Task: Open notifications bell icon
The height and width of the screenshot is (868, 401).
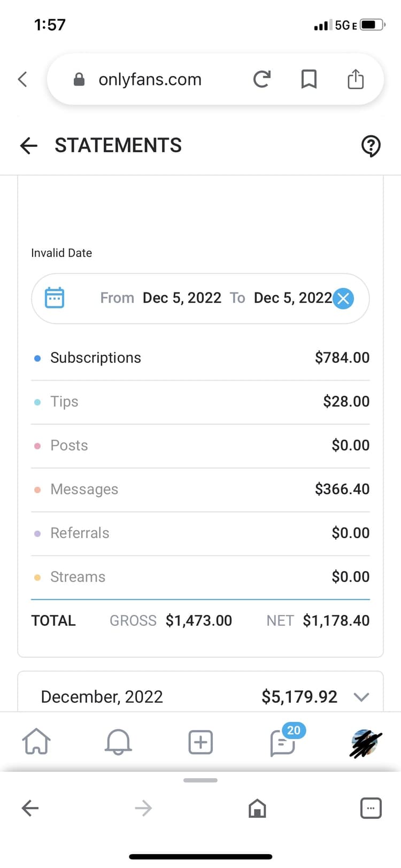Action: pos(118,742)
